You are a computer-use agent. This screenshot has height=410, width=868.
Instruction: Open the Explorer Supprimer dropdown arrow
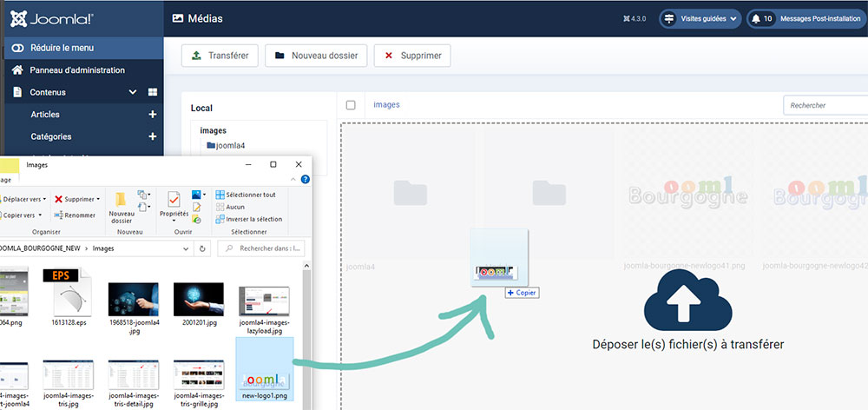click(98, 199)
